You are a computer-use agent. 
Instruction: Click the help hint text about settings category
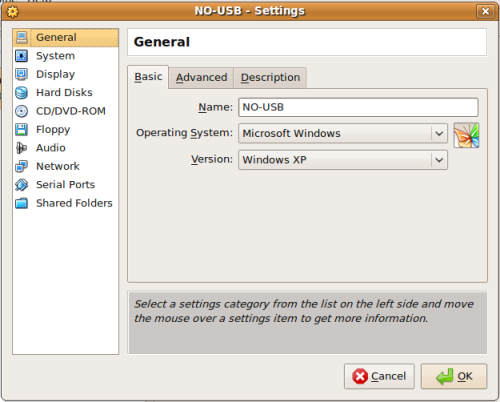click(304, 311)
